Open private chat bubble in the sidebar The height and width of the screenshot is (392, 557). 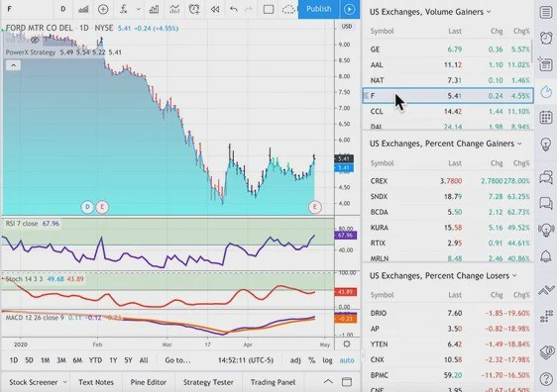pyautogui.click(x=546, y=203)
